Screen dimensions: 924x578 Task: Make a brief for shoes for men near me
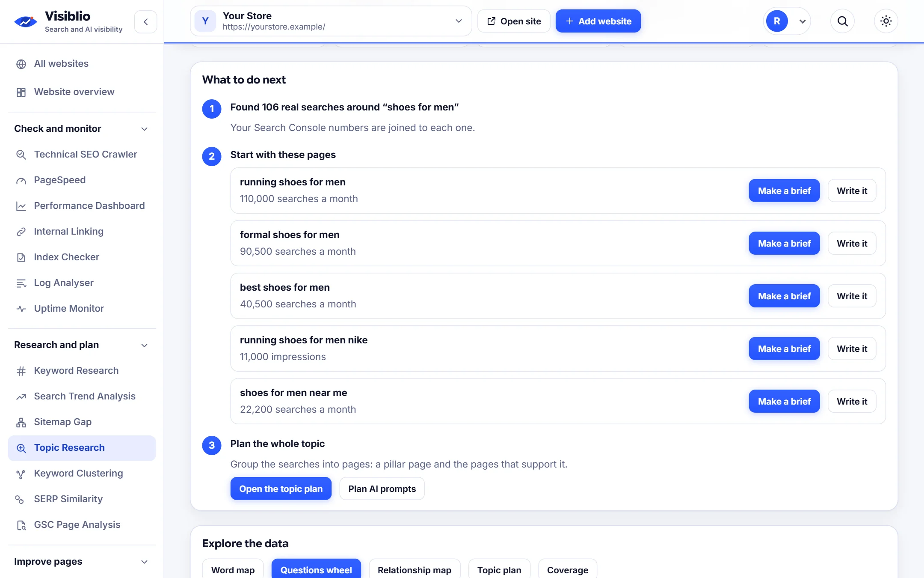(784, 401)
